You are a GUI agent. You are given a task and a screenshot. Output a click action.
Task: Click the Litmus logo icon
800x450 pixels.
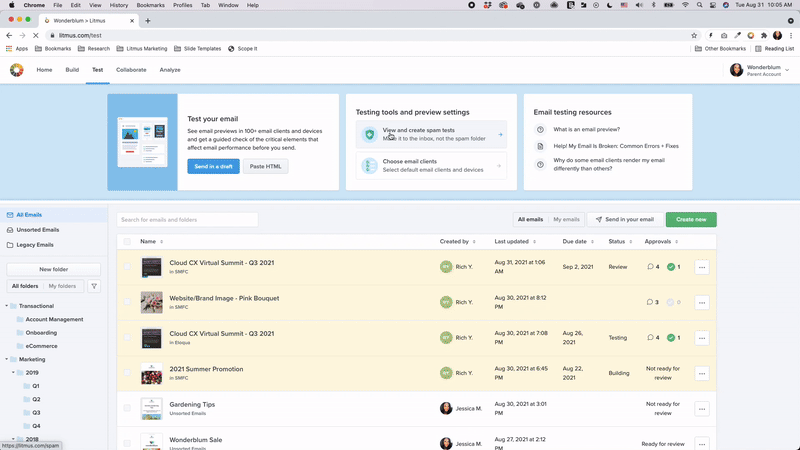pos(16,70)
